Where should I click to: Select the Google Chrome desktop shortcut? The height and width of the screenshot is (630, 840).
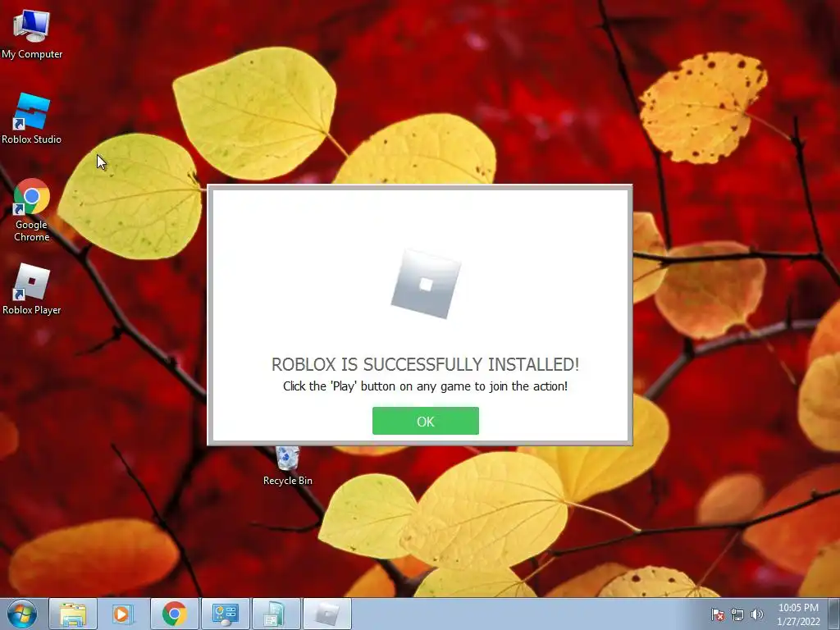(32, 211)
